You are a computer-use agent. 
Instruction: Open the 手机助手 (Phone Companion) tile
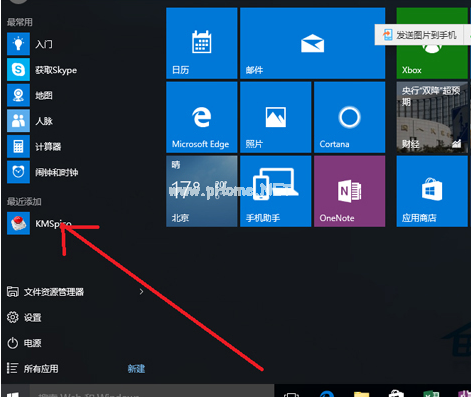pos(276,191)
